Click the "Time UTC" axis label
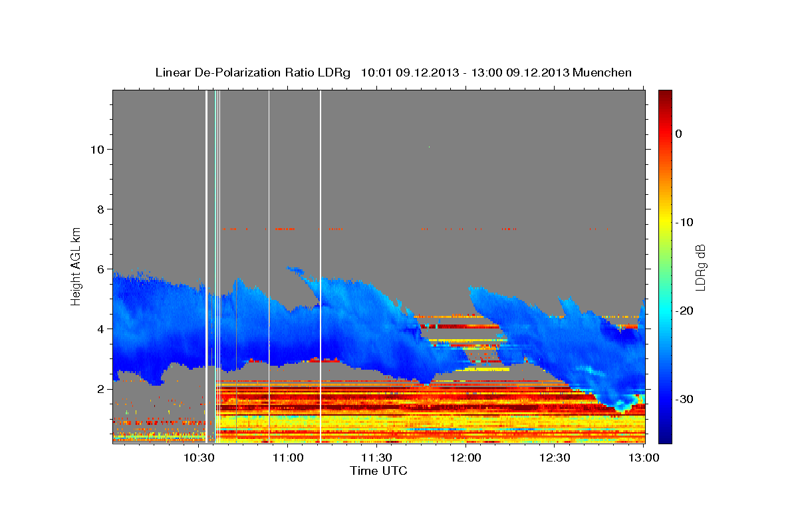Viewport: 798px width, 532px height. [378, 471]
